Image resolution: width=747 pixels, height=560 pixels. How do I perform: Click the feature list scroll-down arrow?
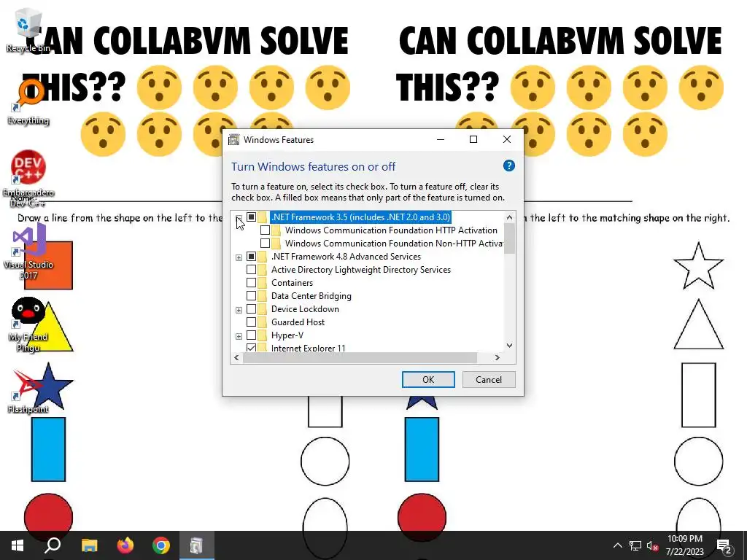pyautogui.click(x=509, y=346)
